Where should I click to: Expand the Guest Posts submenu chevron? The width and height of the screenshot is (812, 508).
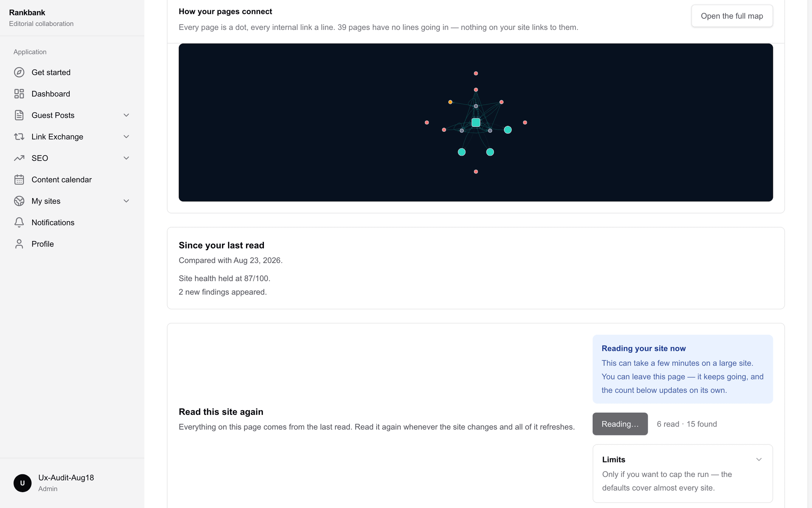pyautogui.click(x=126, y=115)
